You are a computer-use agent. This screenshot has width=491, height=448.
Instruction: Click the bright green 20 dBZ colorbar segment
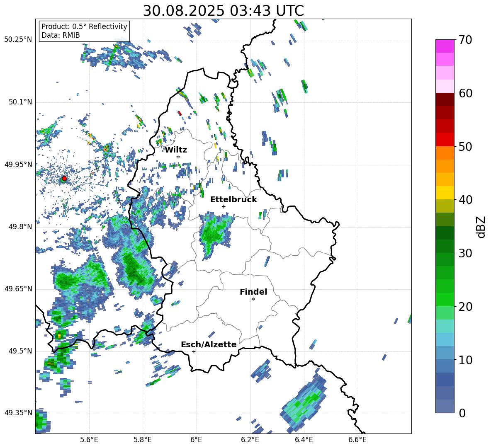(445, 299)
